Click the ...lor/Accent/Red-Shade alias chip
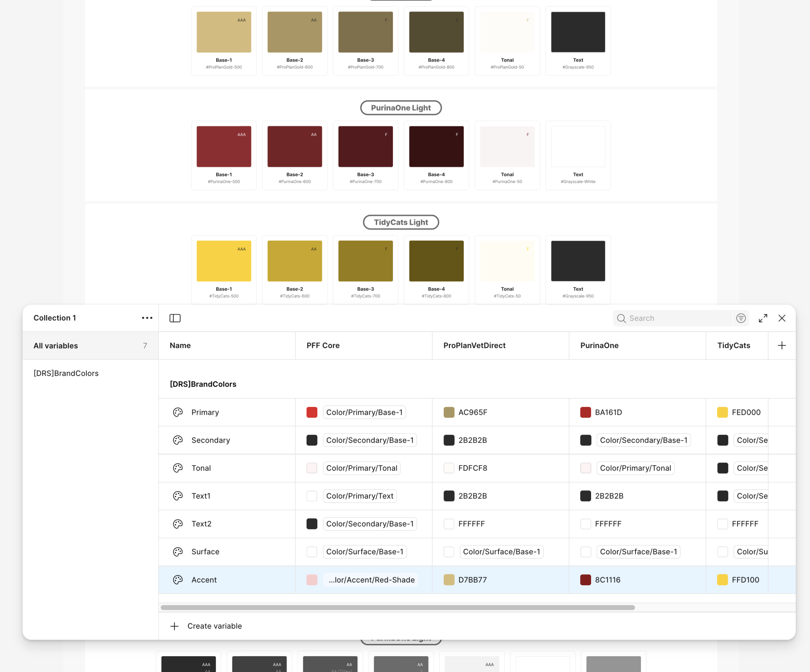The width and height of the screenshot is (810, 672). click(x=371, y=580)
